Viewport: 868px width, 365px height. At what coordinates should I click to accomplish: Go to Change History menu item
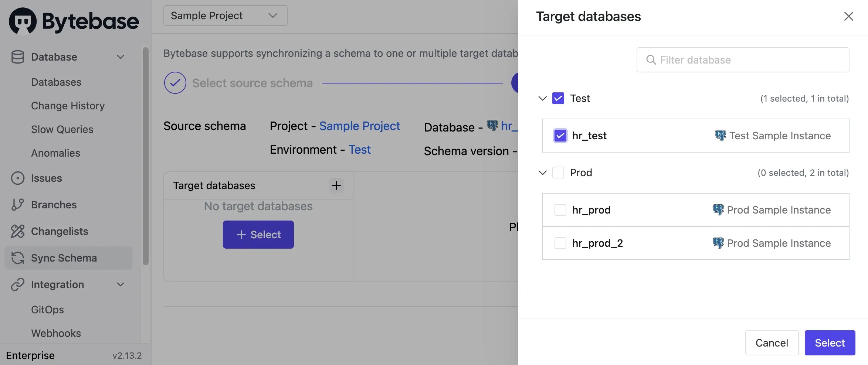coord(68,106)
